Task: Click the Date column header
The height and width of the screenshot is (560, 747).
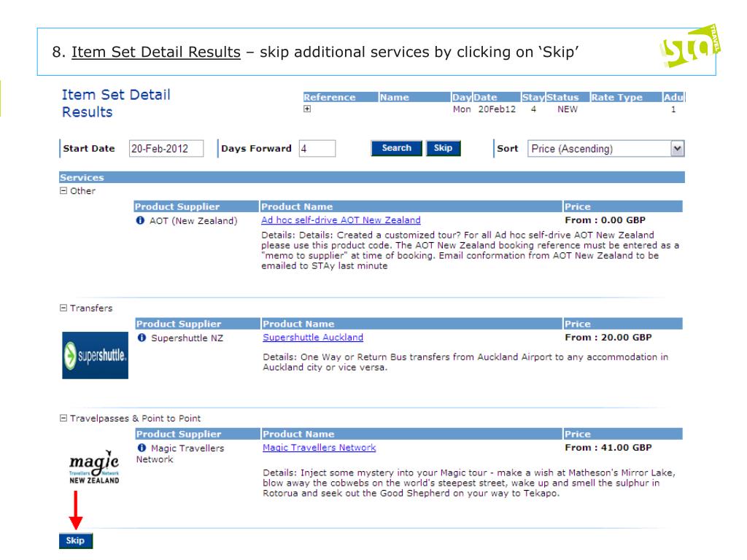Action: tap(496, 97)
